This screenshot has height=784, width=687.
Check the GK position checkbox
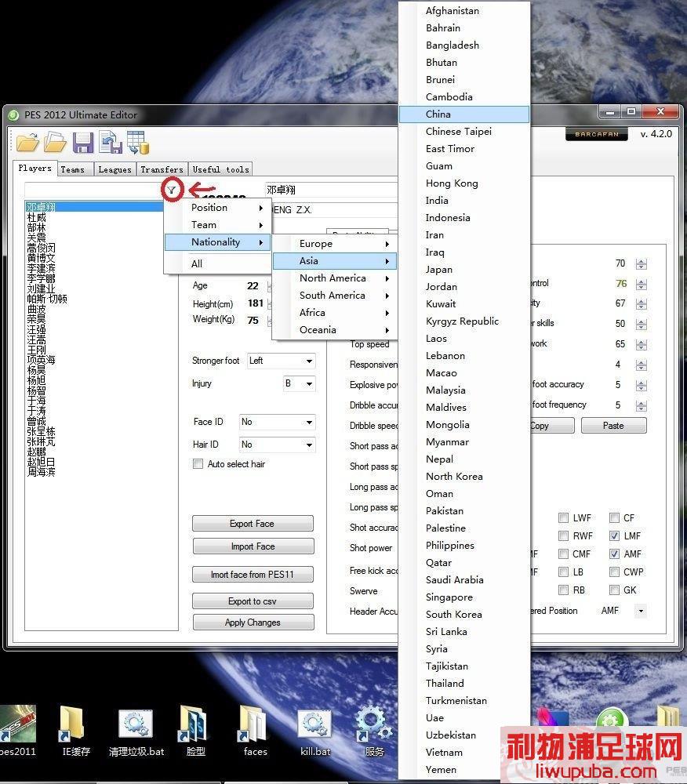coord(615,590)
